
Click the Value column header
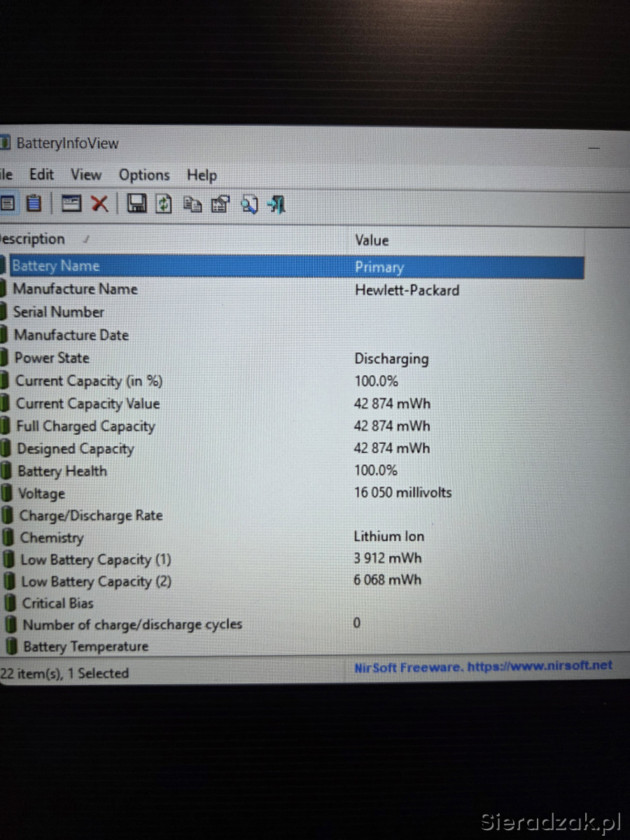(372, 240)
